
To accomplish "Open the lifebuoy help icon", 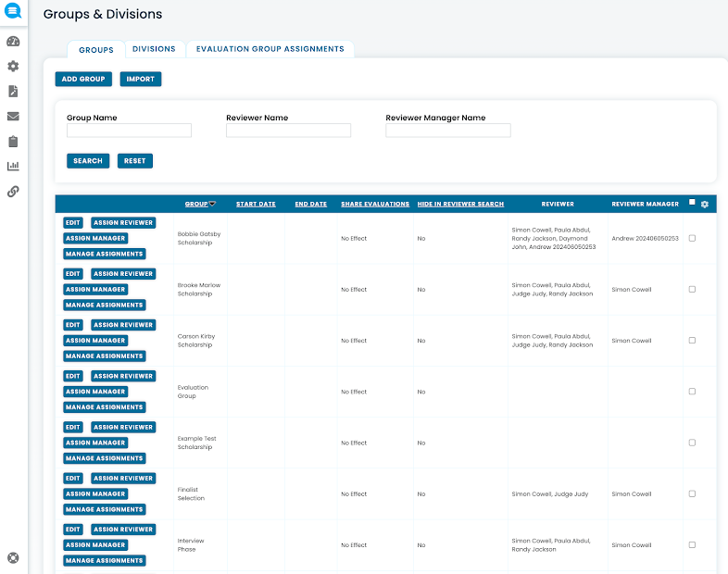I will click(x=13, y=557).
